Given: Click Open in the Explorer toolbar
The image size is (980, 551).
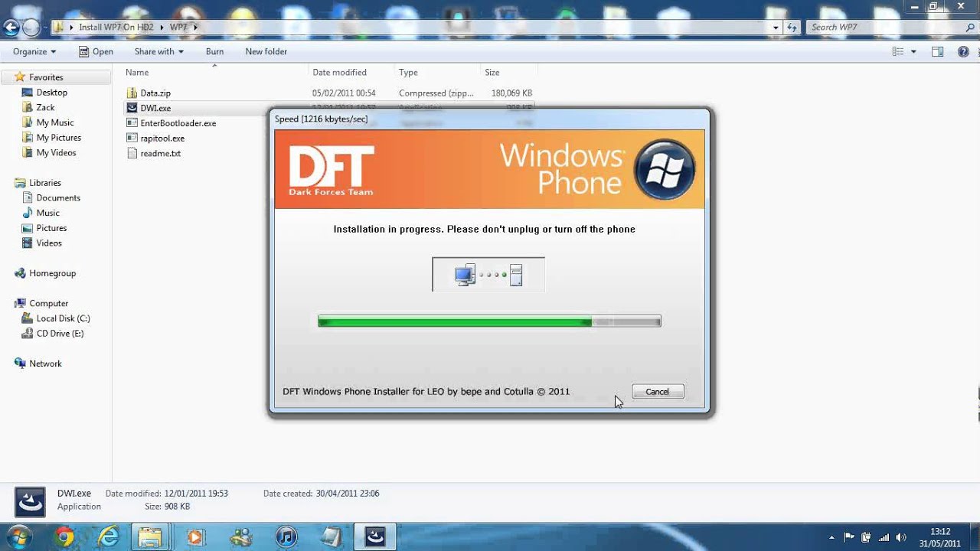Looking at the screenshot, I should [x=96, y=51].
